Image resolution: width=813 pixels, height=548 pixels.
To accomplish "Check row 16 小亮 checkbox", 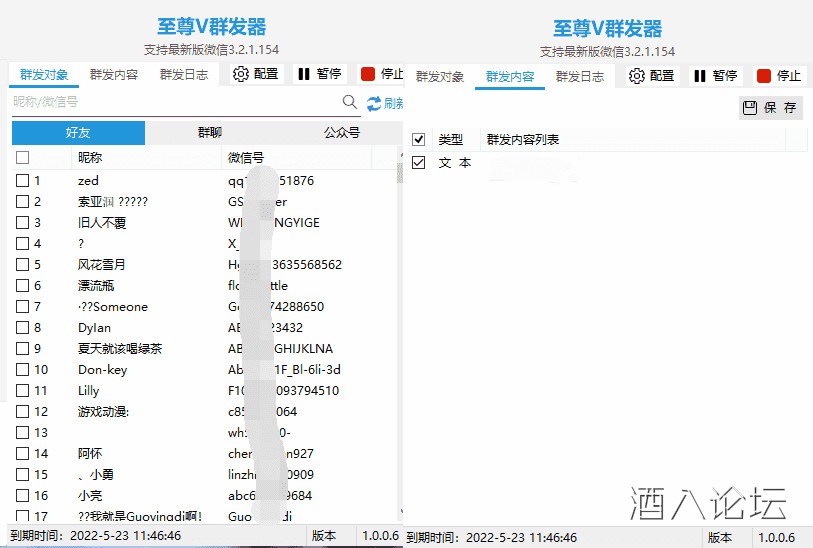I will pos(22,496).
